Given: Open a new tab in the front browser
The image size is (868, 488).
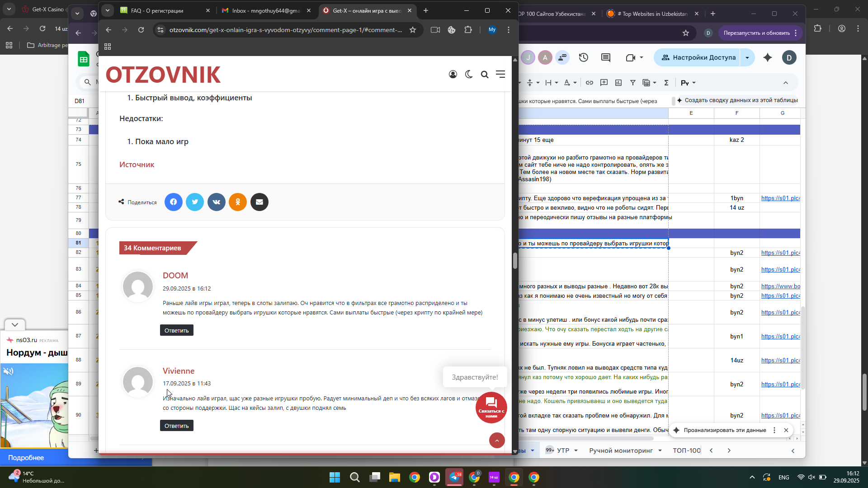Looking at the screenshot, I should [x=426, y=10].
